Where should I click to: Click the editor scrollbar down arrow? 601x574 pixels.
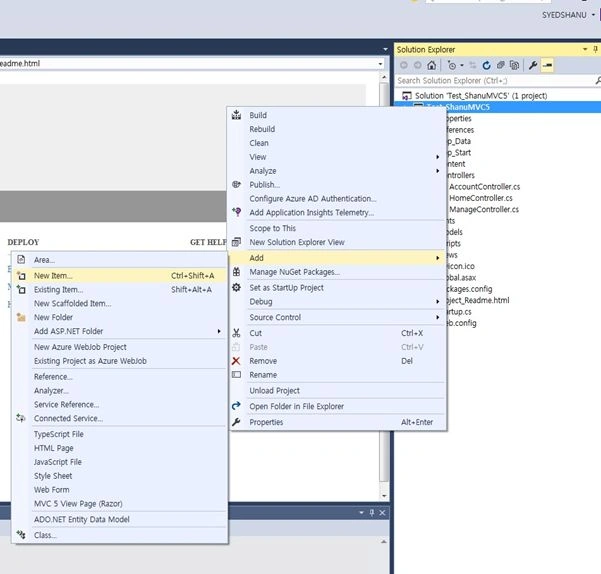pyautogui.click(x=384, y=495)
